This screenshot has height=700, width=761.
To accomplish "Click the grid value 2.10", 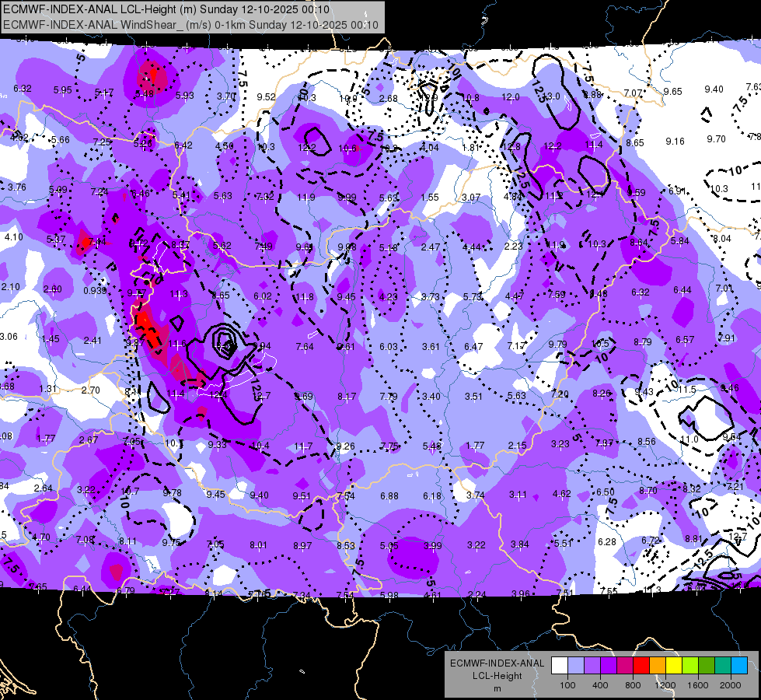I will [x=11, y=286].
